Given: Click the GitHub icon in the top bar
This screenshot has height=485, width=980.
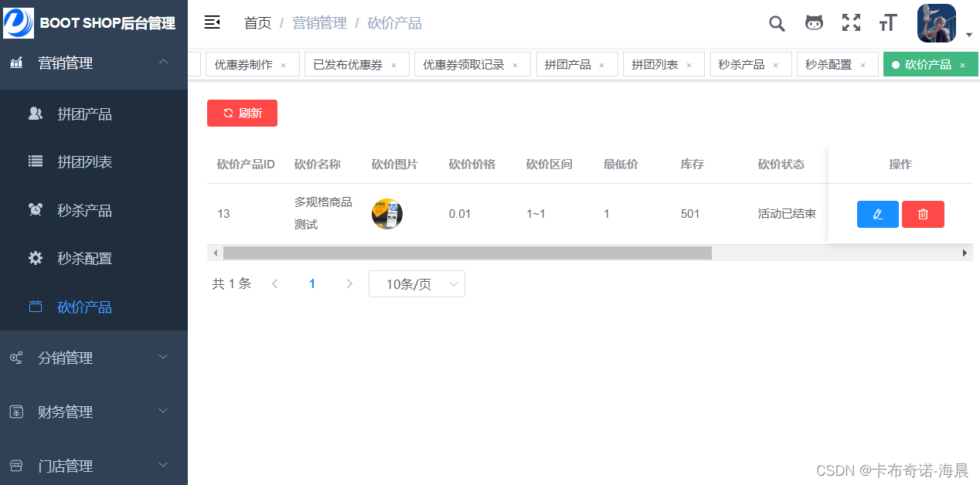Looking at the screenshot, I should click(814, 23).
